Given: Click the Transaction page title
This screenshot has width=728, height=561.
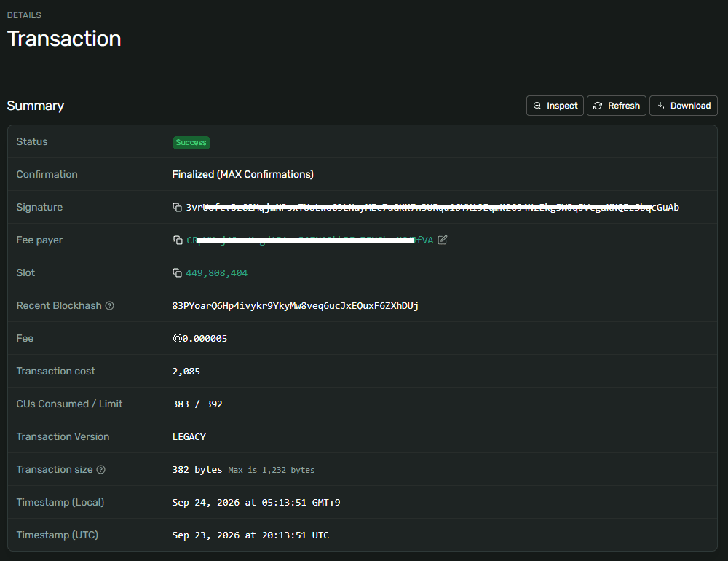Looking at the screenshot, I should tap(64, 39).
